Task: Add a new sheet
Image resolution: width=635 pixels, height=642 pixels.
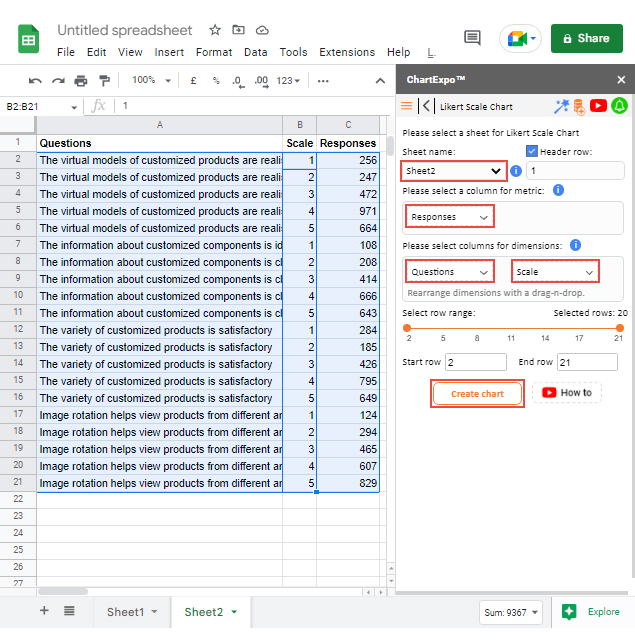Action: [x=44, y=610]
